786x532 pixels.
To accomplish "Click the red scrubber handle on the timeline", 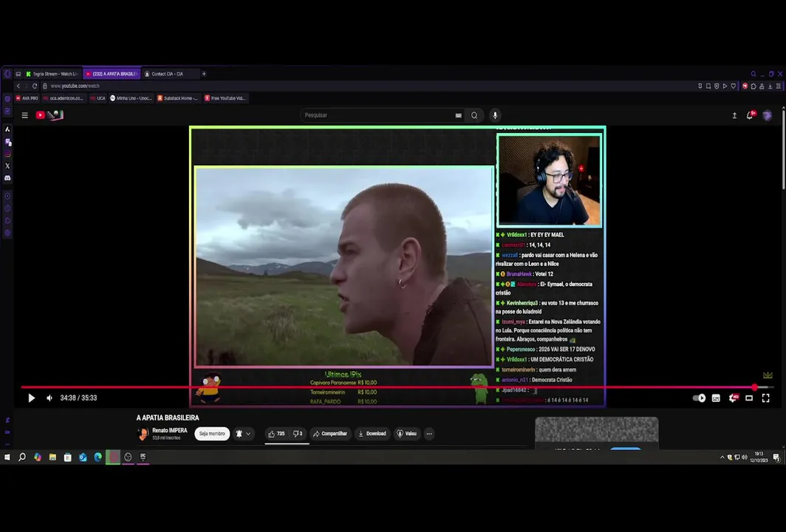I will [x=754, y=387].
